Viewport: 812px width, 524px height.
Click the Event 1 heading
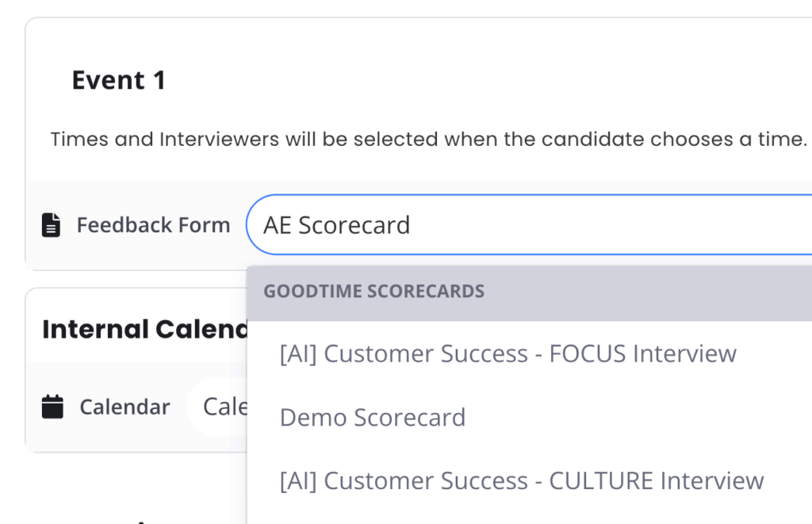pyautogui.click(x=118, y=81)
